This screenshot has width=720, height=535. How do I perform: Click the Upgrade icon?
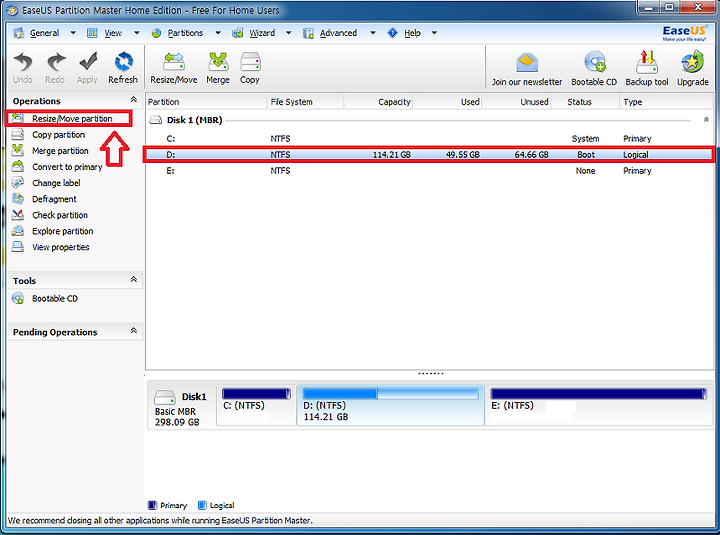[x=692, y=69]
